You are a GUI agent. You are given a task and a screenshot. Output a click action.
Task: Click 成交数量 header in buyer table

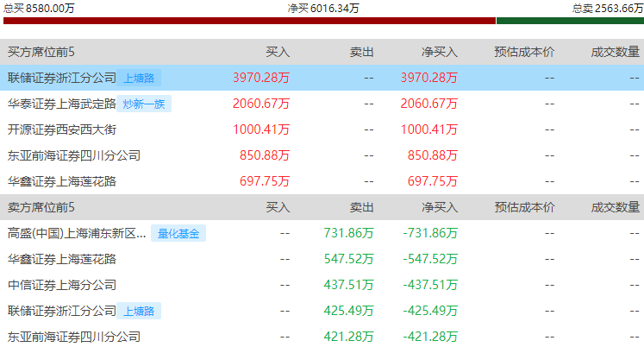point(616,52)
